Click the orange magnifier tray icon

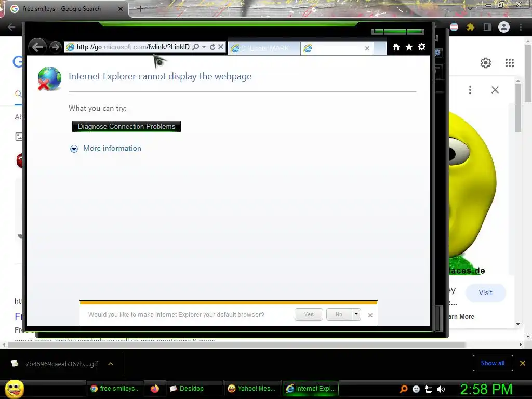tap(404, 389)
